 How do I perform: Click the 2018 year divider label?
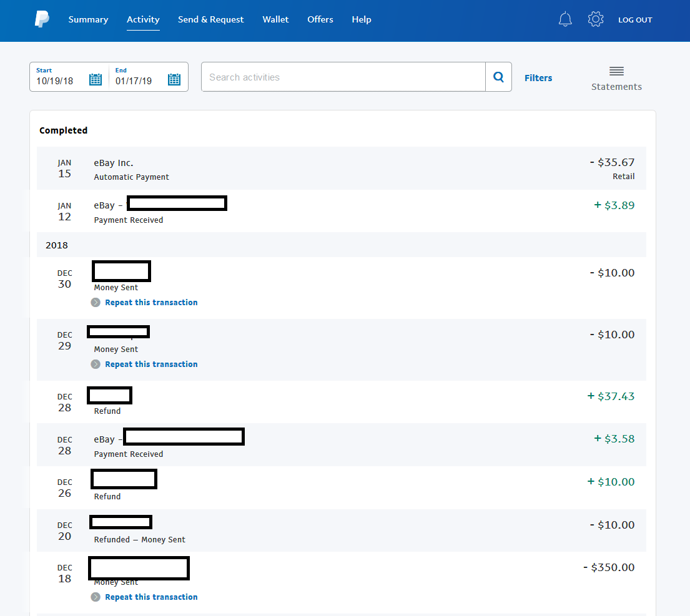click(57, 245)
